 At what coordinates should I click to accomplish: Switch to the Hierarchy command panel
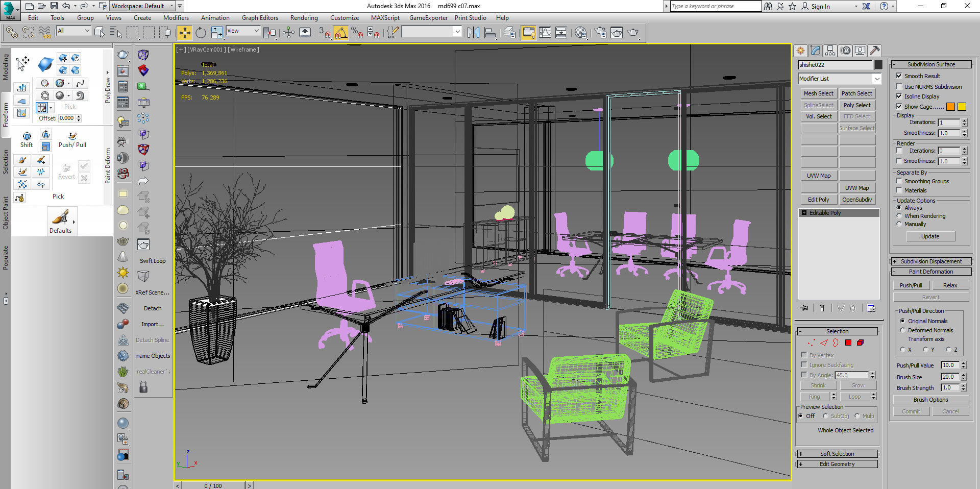(830, 51)
